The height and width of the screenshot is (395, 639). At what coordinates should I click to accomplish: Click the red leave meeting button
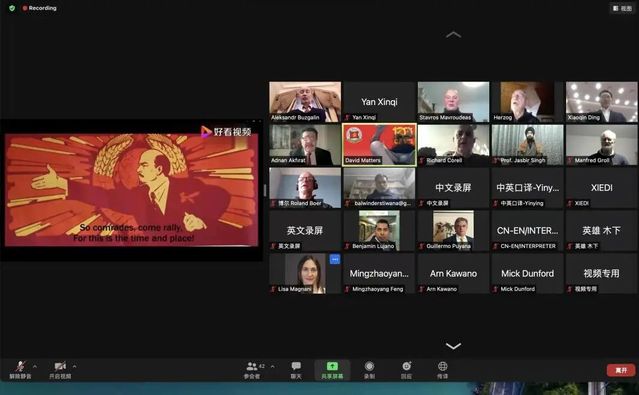621,370
